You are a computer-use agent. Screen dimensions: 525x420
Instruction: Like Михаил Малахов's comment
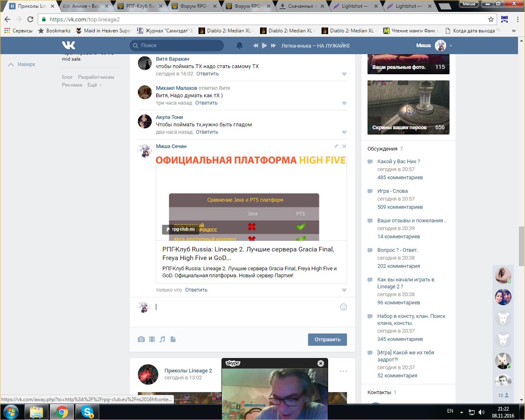point(344,103)
